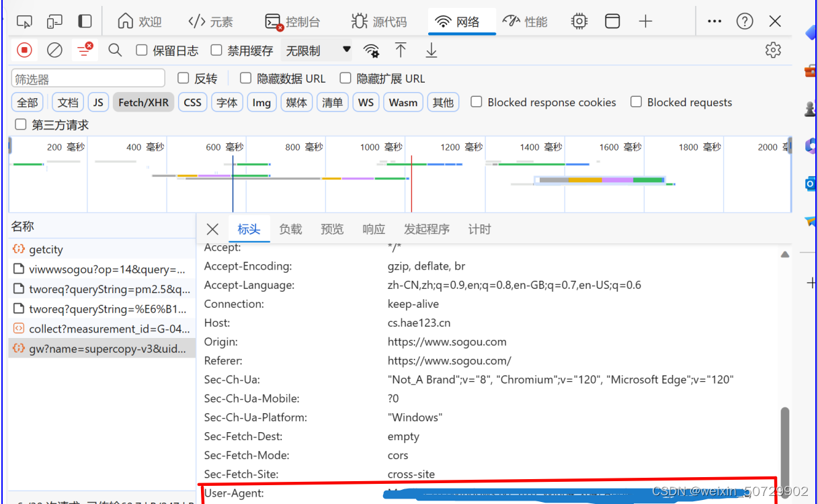Open network conditions wifi-gear icon

coord(371,50)
